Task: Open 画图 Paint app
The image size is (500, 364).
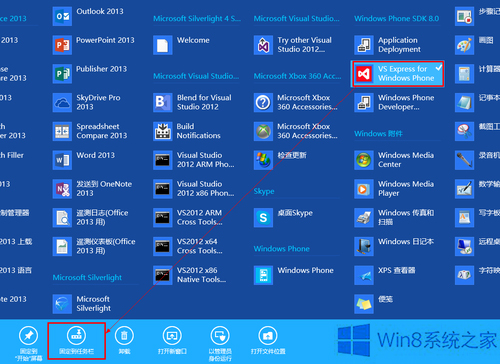Action: point(475,45)
